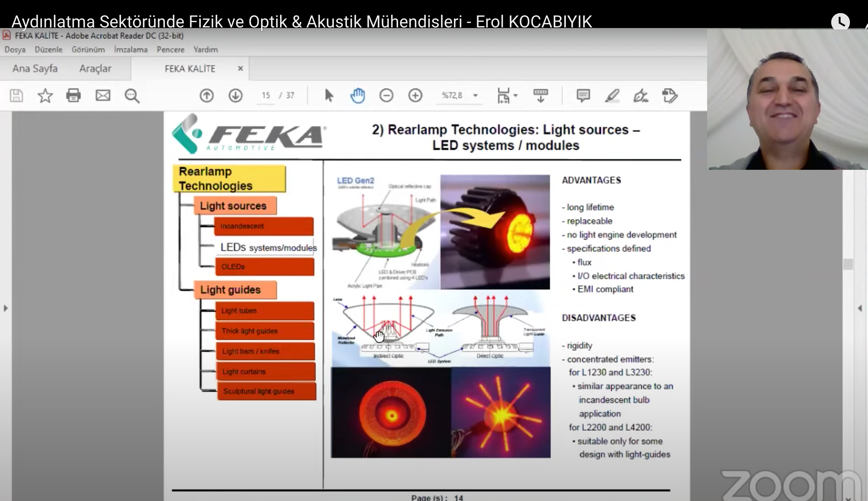Click the email envelope icon
868x501 pixels.
point(103,95)
